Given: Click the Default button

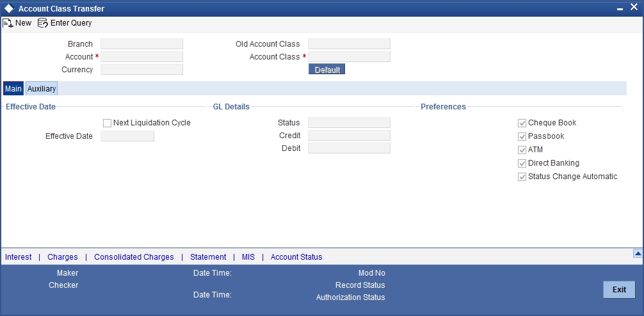Looking at the screenshot, I should pos(327,69).
